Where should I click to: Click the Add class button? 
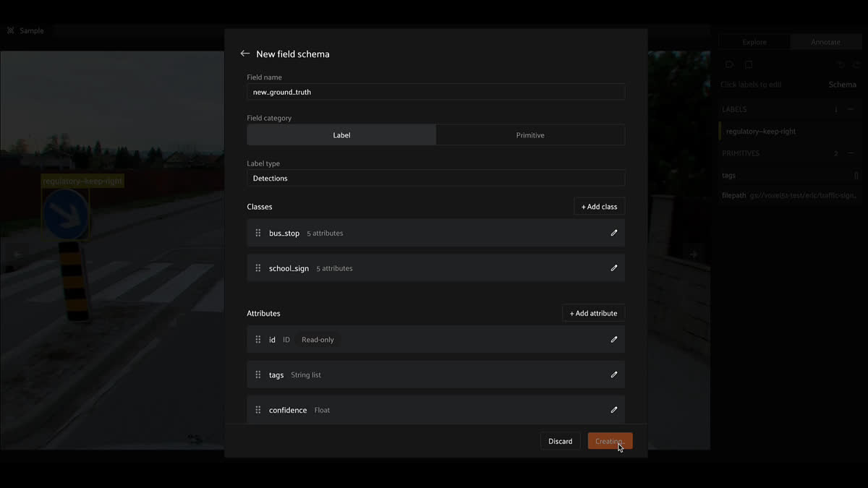tap(599, 207)
